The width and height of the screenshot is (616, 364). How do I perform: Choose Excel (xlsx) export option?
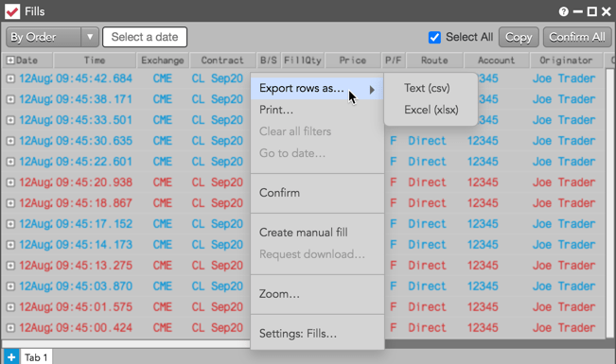pyautogui.click(x=431, y=110)
